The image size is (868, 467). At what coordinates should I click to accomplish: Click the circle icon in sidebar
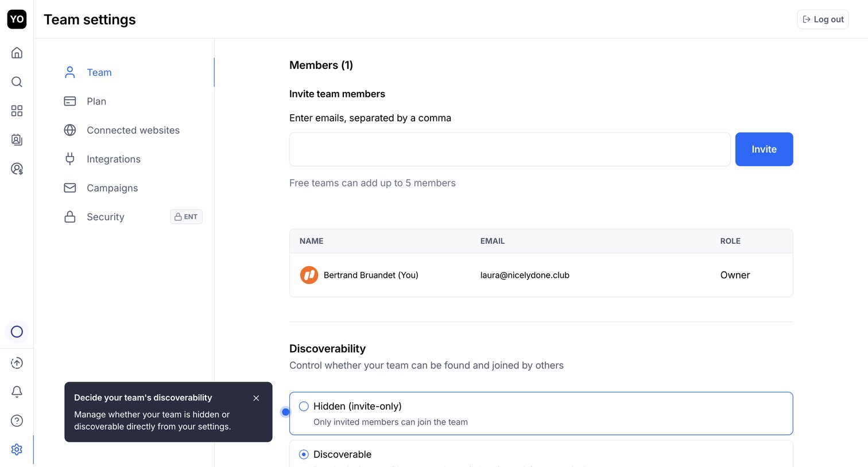(17, 332)
